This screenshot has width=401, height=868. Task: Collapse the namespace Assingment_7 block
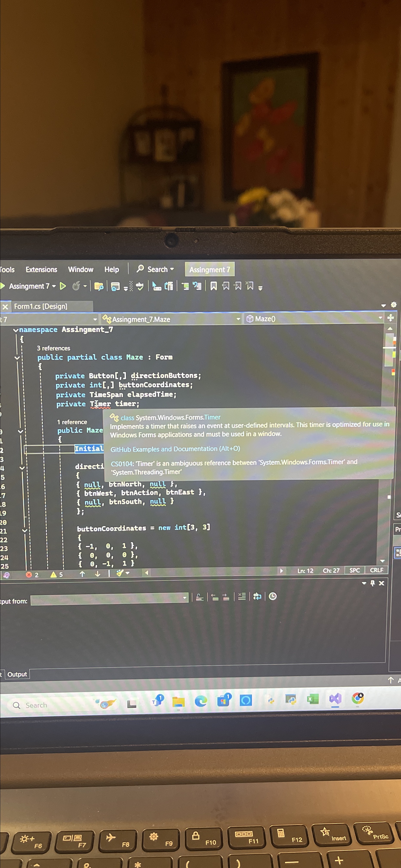(x=15, y=330)
